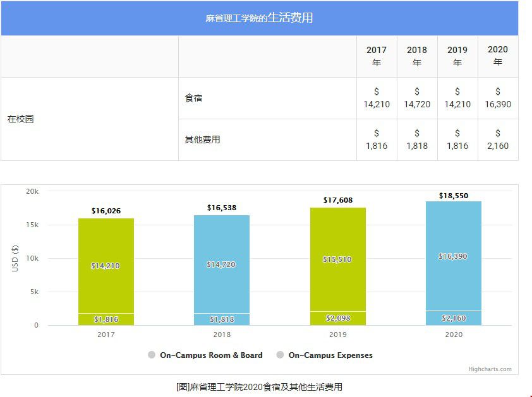Click the 2017年 table column header
This screenshot has width=532, height=397.
377,56
